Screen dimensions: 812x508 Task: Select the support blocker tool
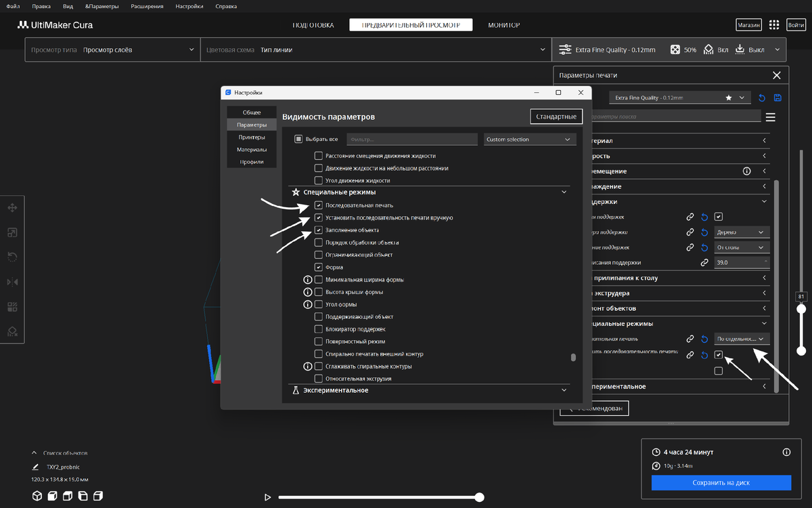click(12, 331)
